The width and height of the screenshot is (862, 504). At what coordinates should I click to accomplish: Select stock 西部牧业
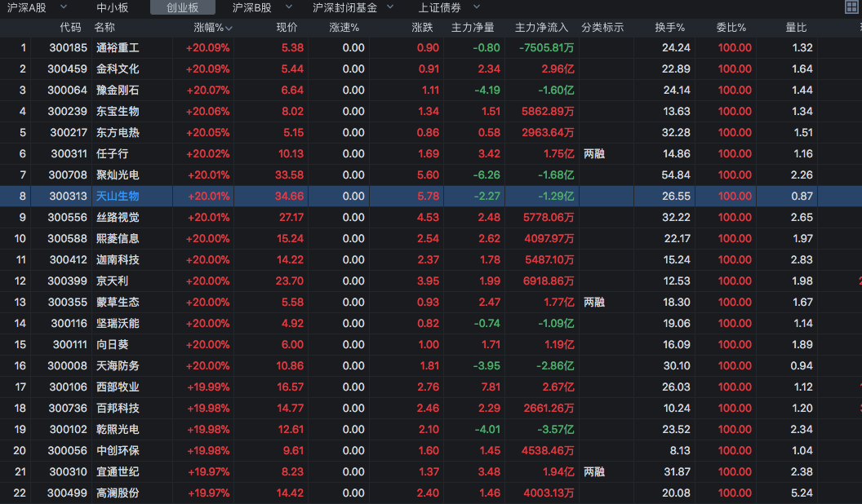pyautogui.click(x=118, y=387)
